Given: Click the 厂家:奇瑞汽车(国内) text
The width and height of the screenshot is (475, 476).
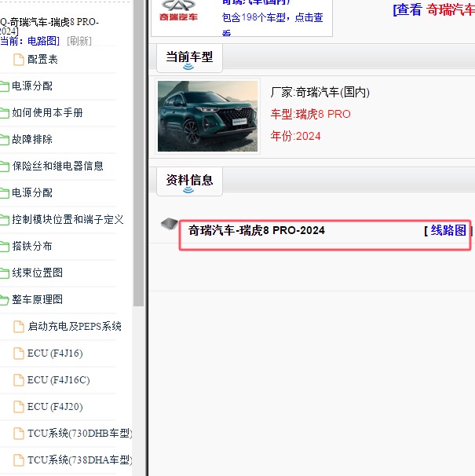Looking at the screenshot, I should pyautogui.click(x=320, y=92).
